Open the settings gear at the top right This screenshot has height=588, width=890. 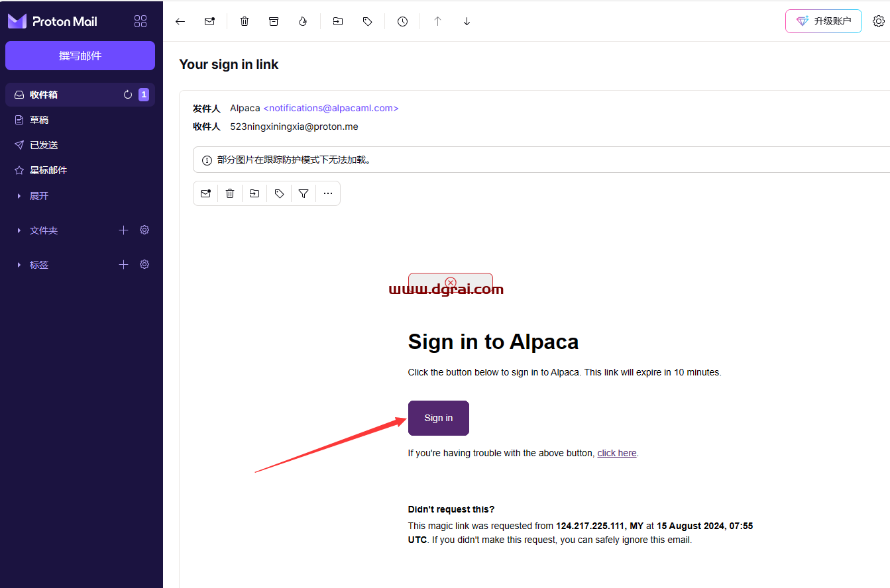[x=879, y=21]
